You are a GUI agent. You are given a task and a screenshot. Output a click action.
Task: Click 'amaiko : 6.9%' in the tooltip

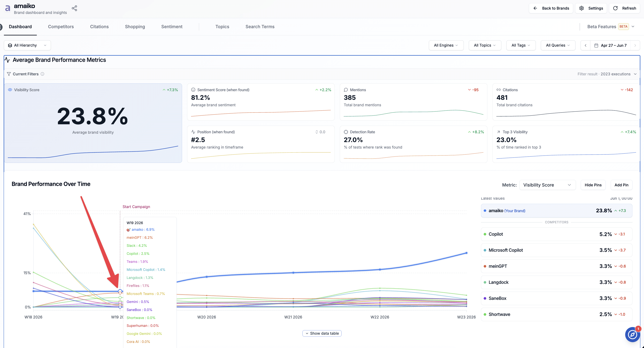click(x=143, y=230)
